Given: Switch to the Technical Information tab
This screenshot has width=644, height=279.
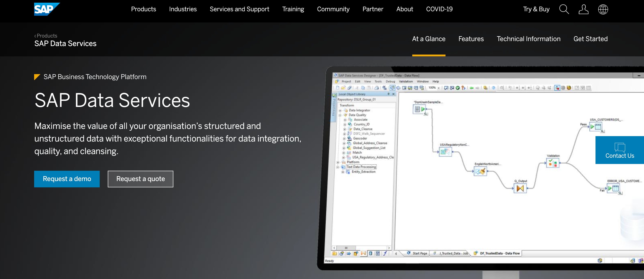Looking at the screenshot, I should (x=529, y=39).
